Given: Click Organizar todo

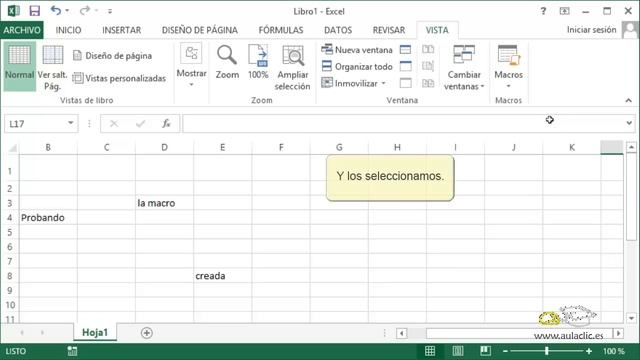Looking at the screenshot, I should (357, 67).
